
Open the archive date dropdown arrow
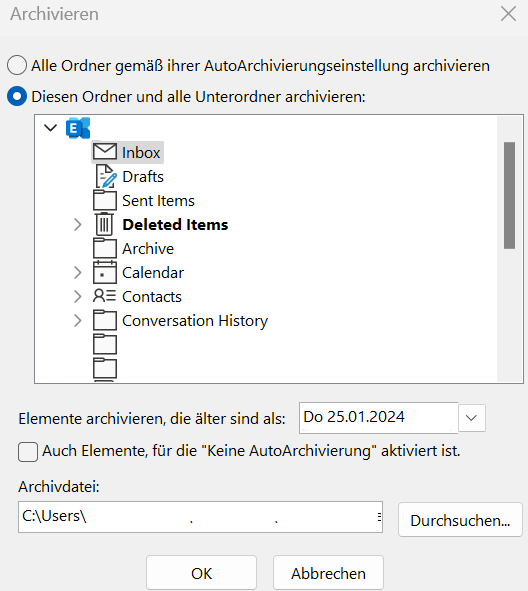coord(471,418)
